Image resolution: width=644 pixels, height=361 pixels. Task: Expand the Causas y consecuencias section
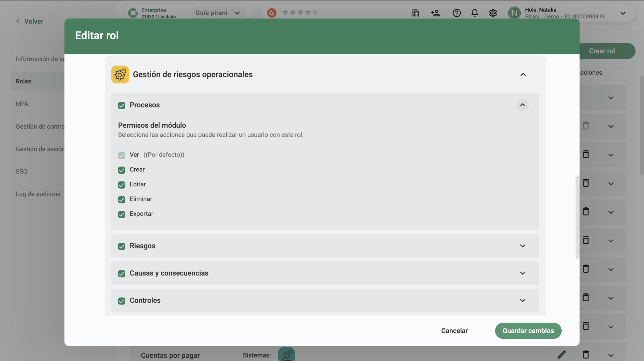(x=523, y=273)
